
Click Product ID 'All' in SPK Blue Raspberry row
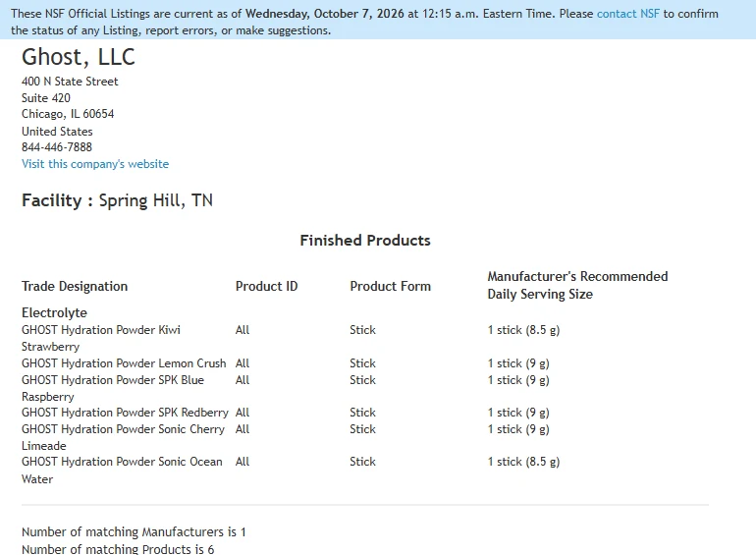243,380
